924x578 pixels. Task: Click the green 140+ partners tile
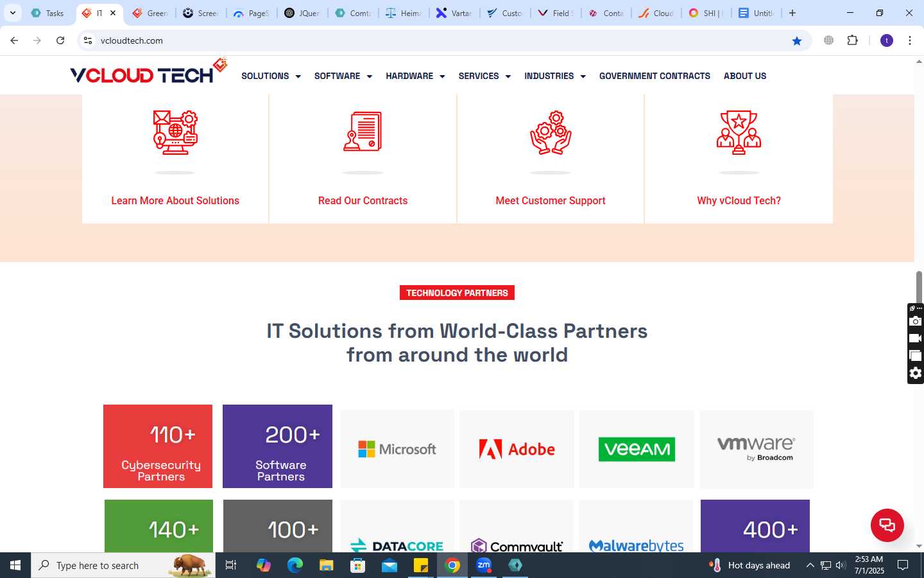[x=158, y=526]
